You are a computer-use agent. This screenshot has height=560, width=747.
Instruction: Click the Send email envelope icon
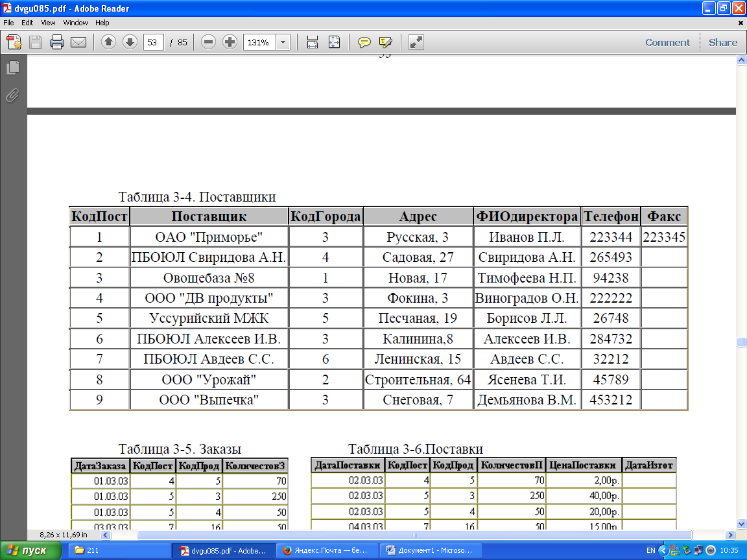(x=78, y=42)
